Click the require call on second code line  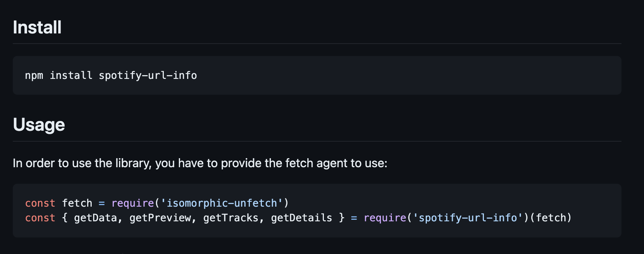coord(385,218)
